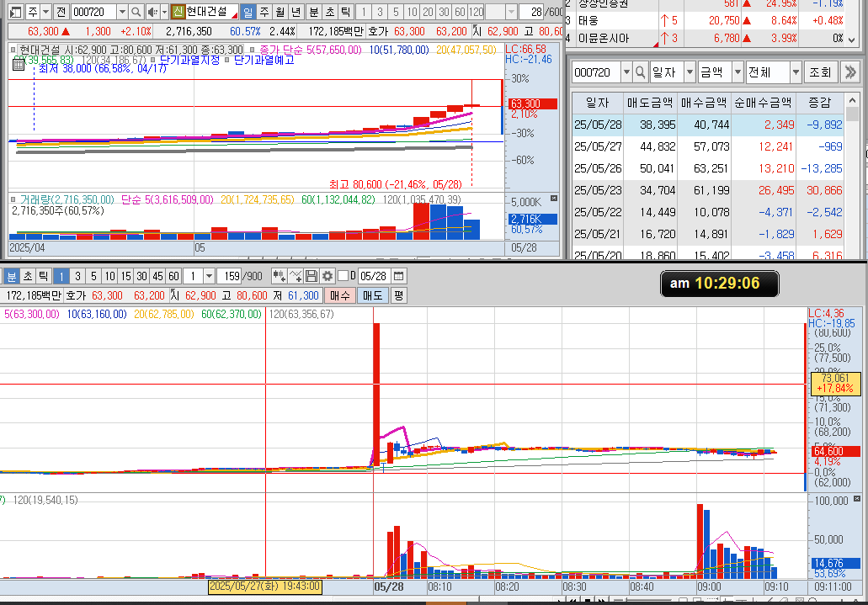
Task: Expand stock code dropdown in investor panel
Action: coord(626,72)
